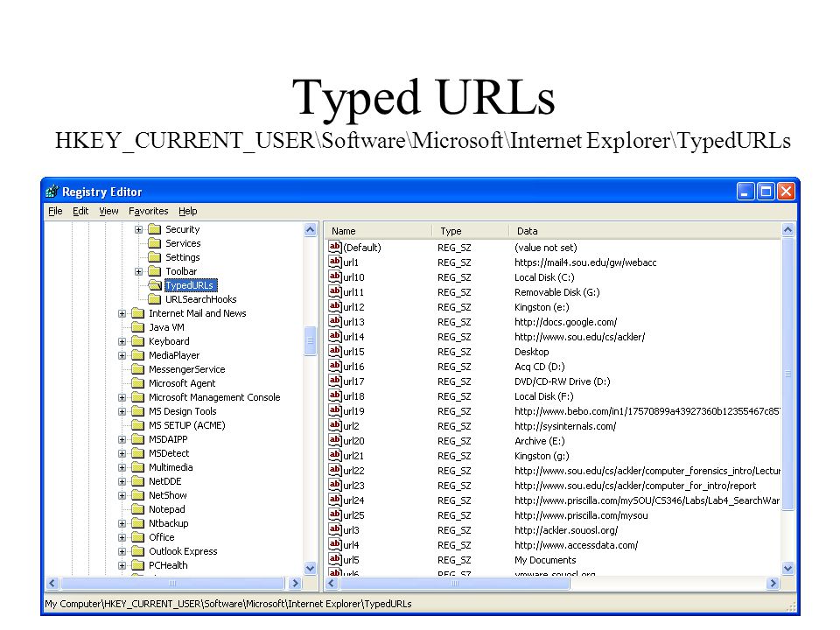Open the Favorites menu

pyautogui.click(x=149, y=211)
